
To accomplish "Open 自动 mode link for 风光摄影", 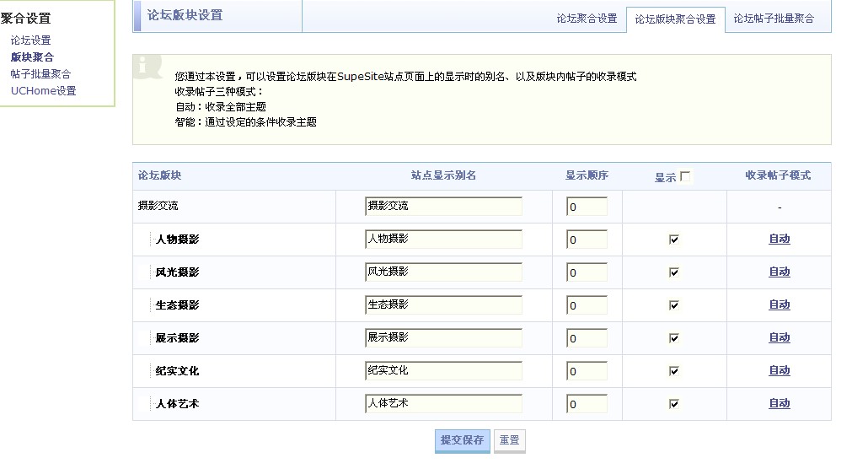I will pos(780,272).
